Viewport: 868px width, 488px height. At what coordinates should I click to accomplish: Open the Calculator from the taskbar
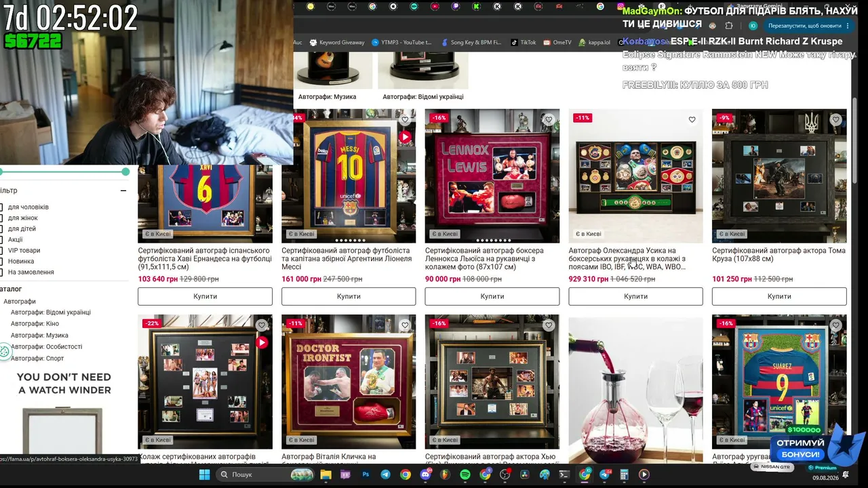[624, 474]
